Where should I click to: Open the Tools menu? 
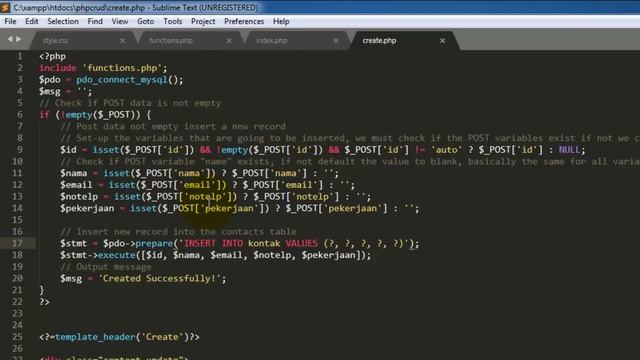pos(173,22)
